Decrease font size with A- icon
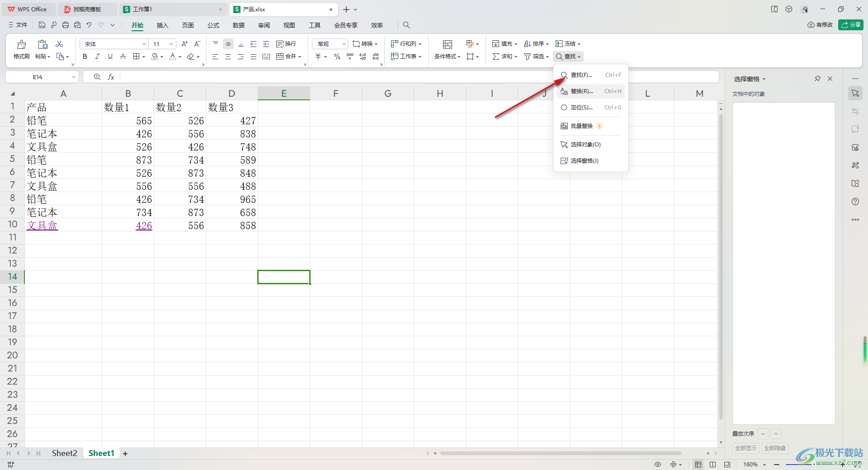 pyautogui.click(x=197, y=44)
